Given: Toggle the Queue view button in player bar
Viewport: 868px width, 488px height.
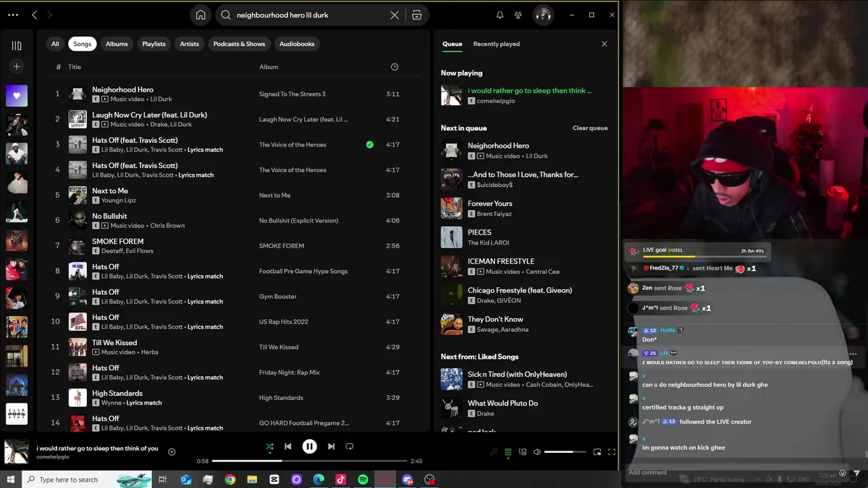Looking at the screenshot, I should 508,452.
